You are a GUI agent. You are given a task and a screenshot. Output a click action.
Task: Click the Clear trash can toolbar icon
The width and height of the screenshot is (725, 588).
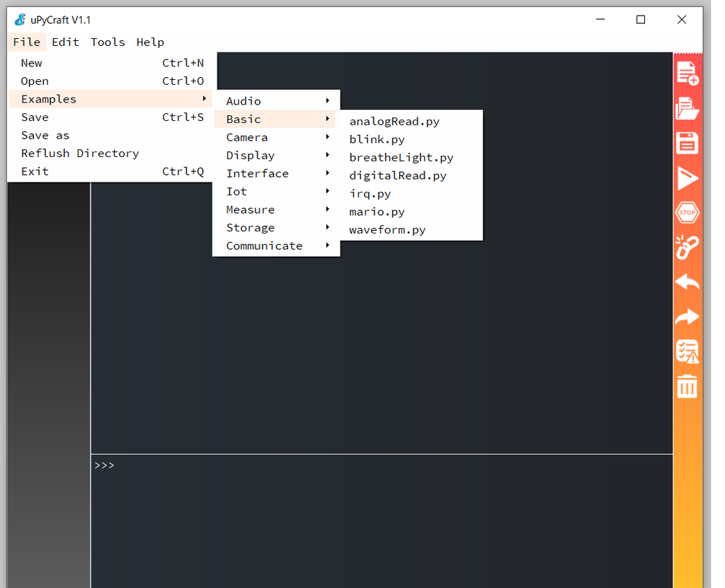tap(687, 386)
